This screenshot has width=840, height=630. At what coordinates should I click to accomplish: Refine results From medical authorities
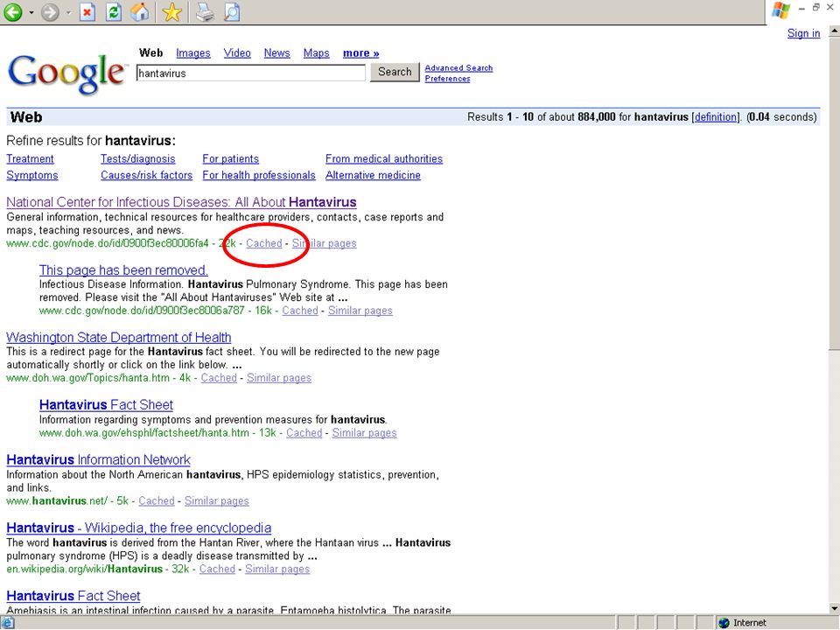(x=384, y=159)
